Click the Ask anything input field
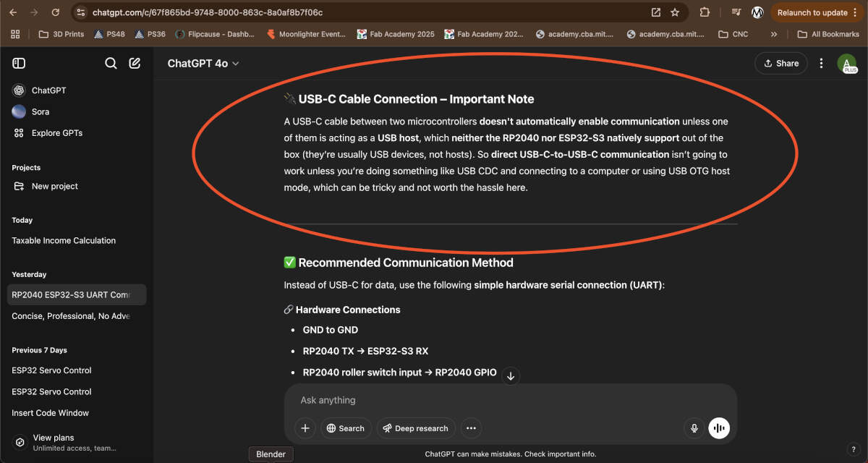Viewport: 868px width, 463px height. (510, 400)
